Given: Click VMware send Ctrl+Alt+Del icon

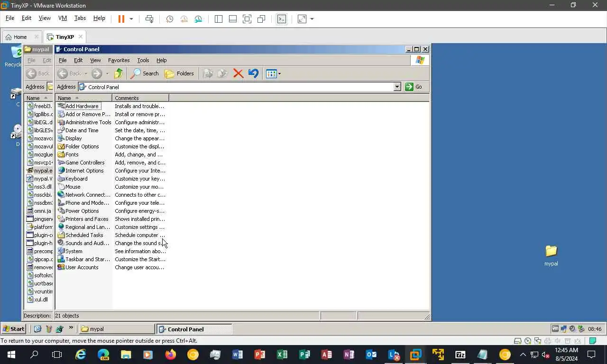Looking at the screenshot, I should point(149,19).
